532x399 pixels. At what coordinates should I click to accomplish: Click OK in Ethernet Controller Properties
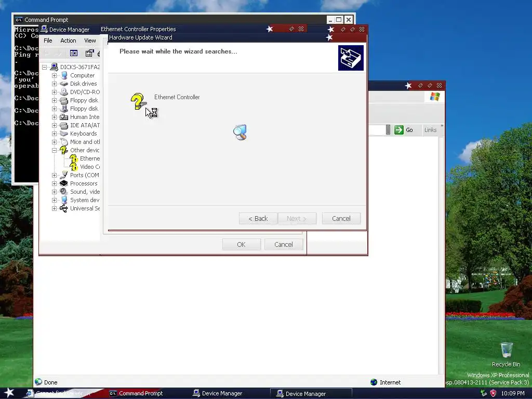click(241, 244)
